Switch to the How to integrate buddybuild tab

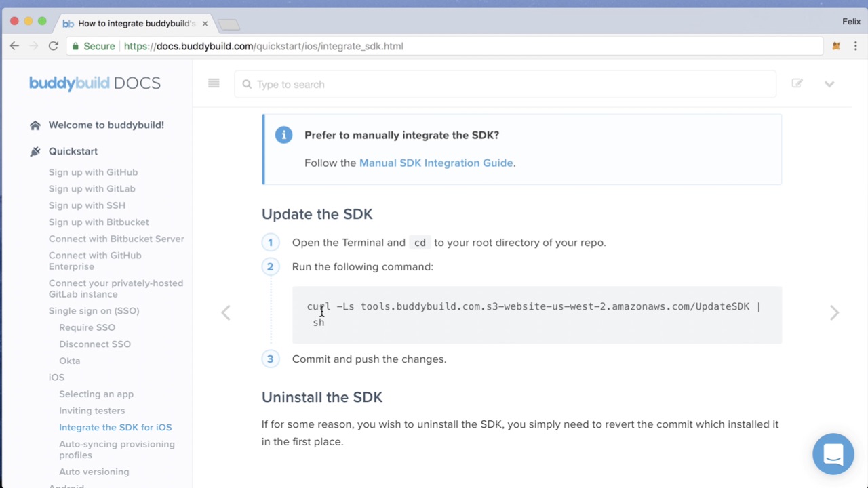129,22
